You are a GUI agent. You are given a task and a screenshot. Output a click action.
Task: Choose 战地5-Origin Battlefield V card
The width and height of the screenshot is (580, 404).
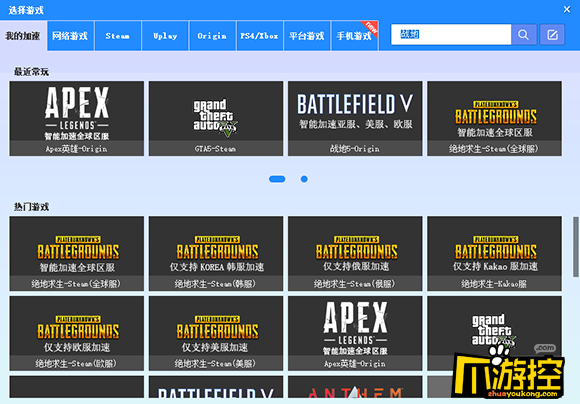[355, 118]
